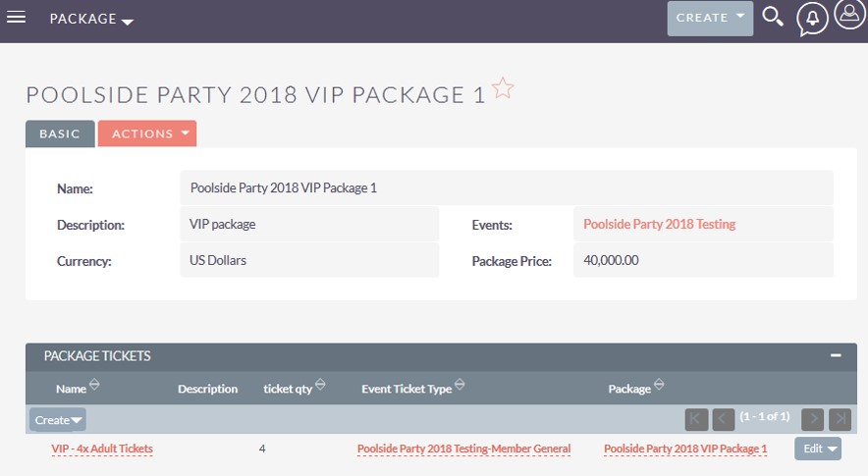Click the search magnifier icon
The height and width of the screenshot is (476, 868).
click(x=772, y=17)
